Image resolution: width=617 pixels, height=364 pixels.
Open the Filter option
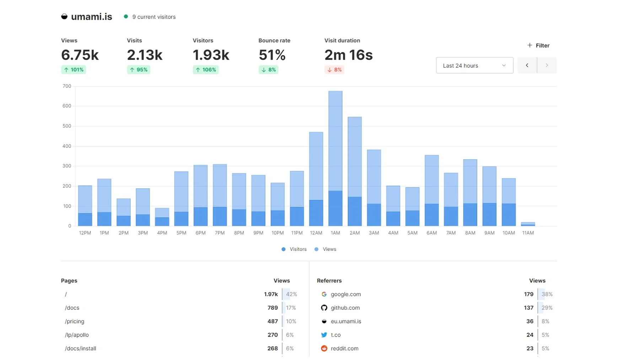(538, 45)
